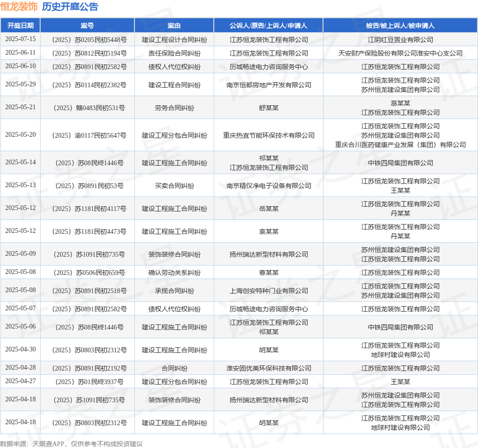Click case number 苏0891民初2192号
The image size is (478, 448).
89,368
